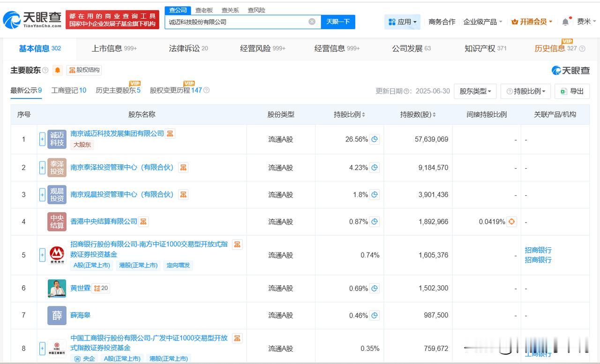
Task: Click the company name search input field
Action: click(x=237, y=22)
